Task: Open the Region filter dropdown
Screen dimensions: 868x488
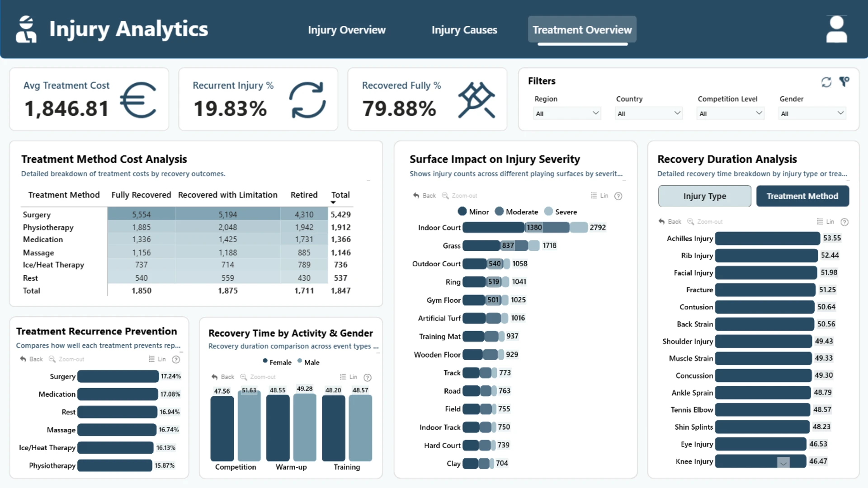Action: (567, 113)
